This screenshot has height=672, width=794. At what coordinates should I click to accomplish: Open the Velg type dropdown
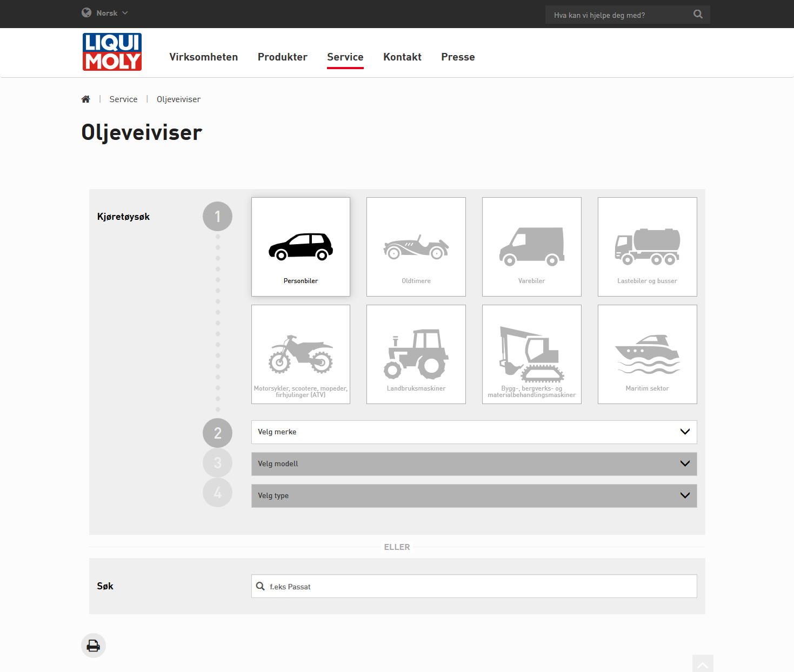tap(473, 496)
